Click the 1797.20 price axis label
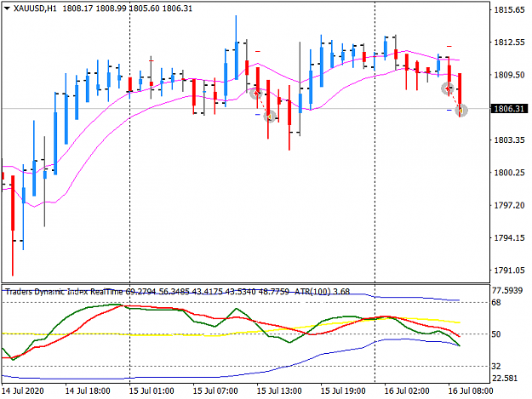The width and height of the screenshot is (532, 399). [x=509, y=205]
